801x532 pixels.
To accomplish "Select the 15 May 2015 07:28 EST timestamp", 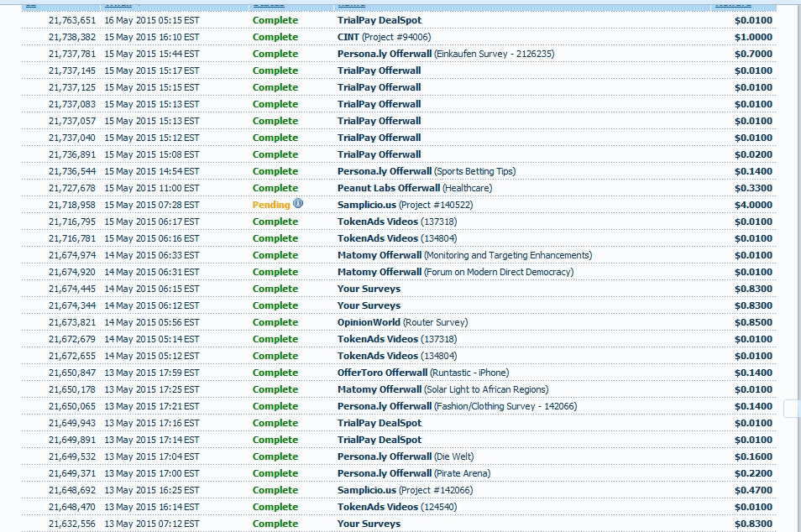I will click(152, 206).
